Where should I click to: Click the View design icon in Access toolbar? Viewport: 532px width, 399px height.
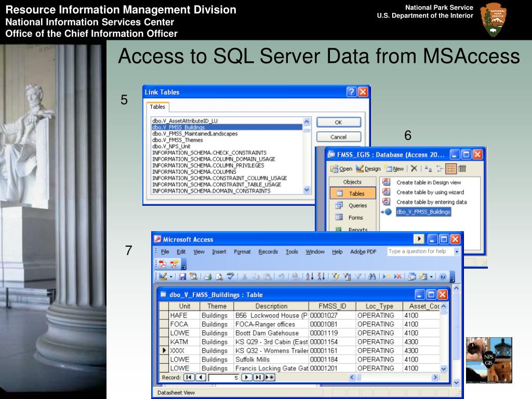coord(163,276)
